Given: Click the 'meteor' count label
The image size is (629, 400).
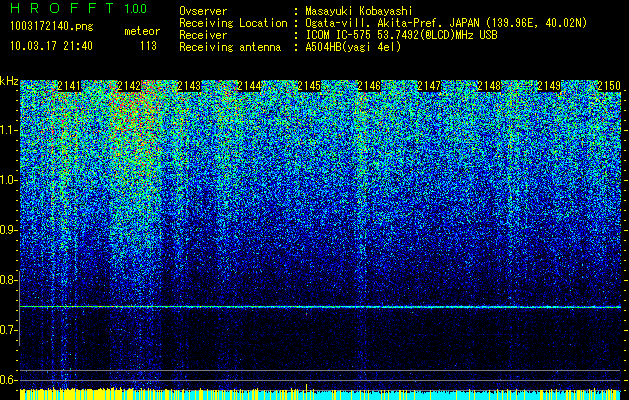Looking at the screenshot, I should pos(142,31).
